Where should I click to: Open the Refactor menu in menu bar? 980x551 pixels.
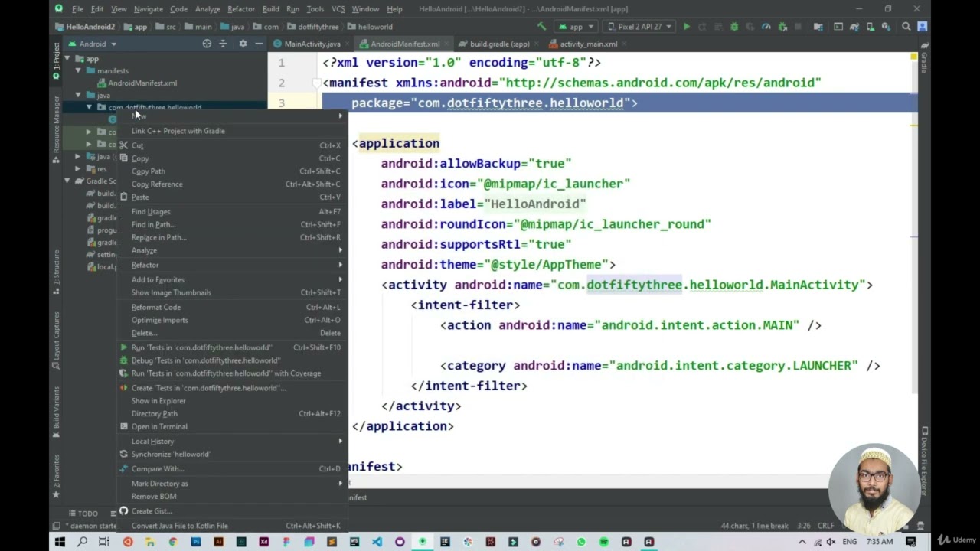tap(240, 9)
